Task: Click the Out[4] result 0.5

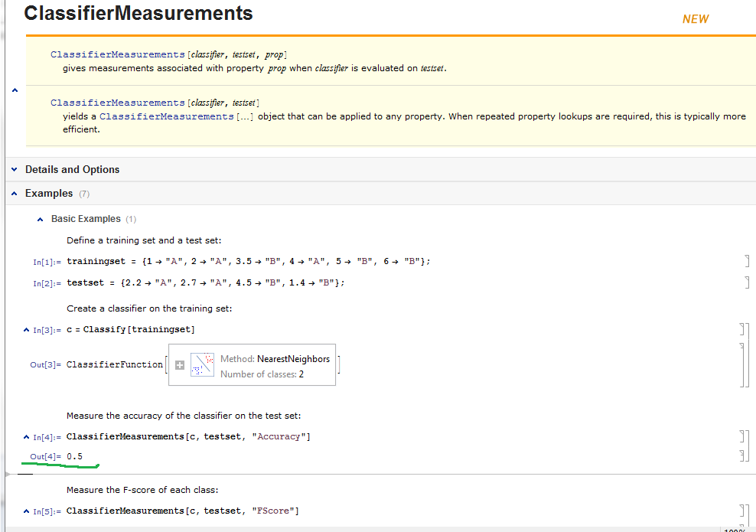Action: pyautogui.click(x=74, y=457)
